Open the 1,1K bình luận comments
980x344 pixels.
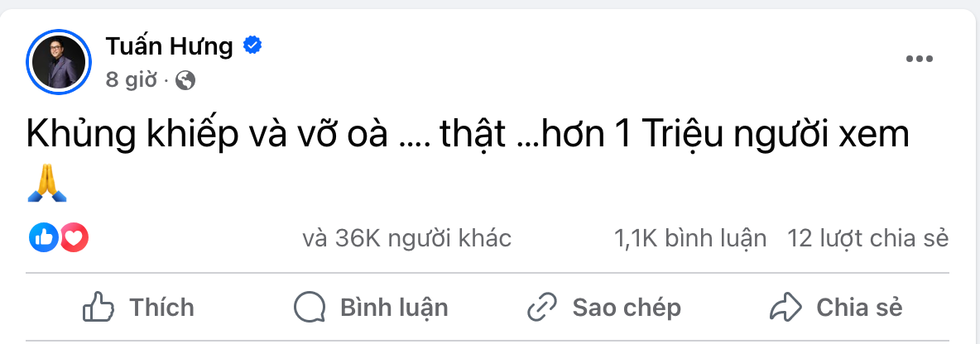click(690, 239)
